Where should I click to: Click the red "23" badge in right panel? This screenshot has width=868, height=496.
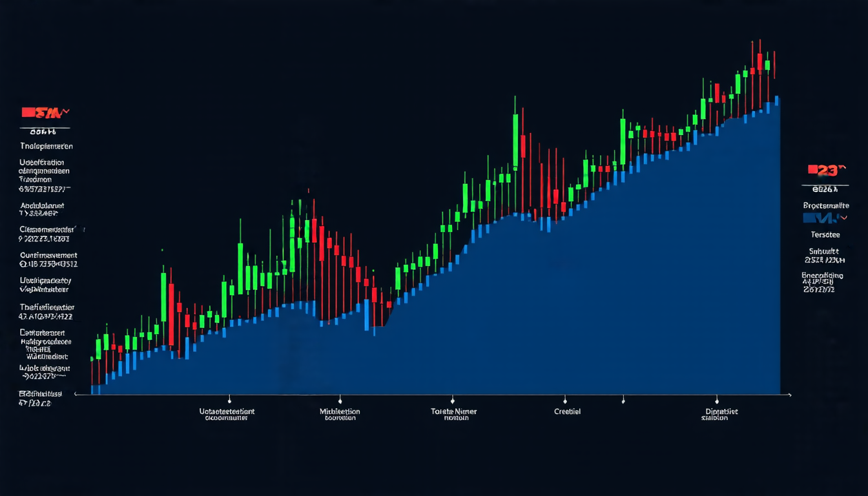[826, 170]
